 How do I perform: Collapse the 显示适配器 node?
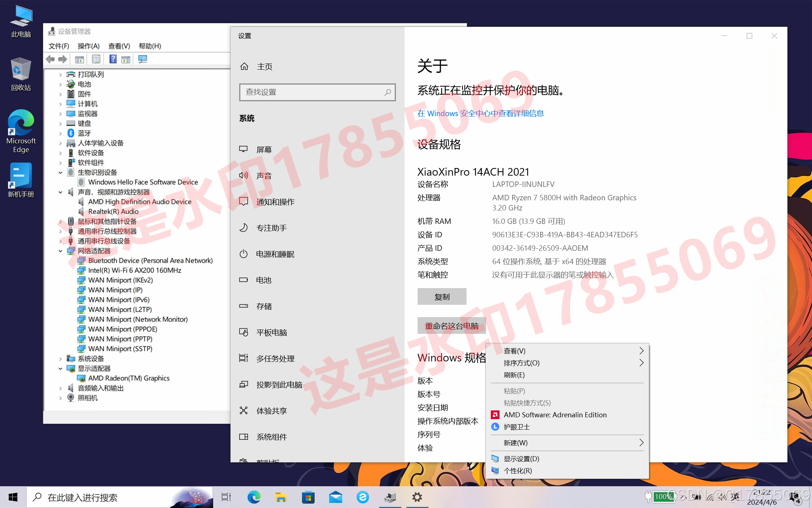tap(61, 369)
